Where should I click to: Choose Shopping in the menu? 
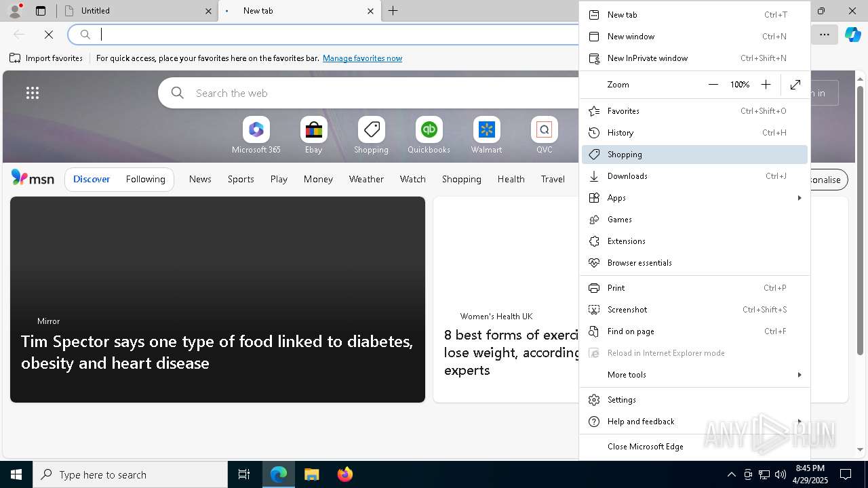[x=694, y=155]
